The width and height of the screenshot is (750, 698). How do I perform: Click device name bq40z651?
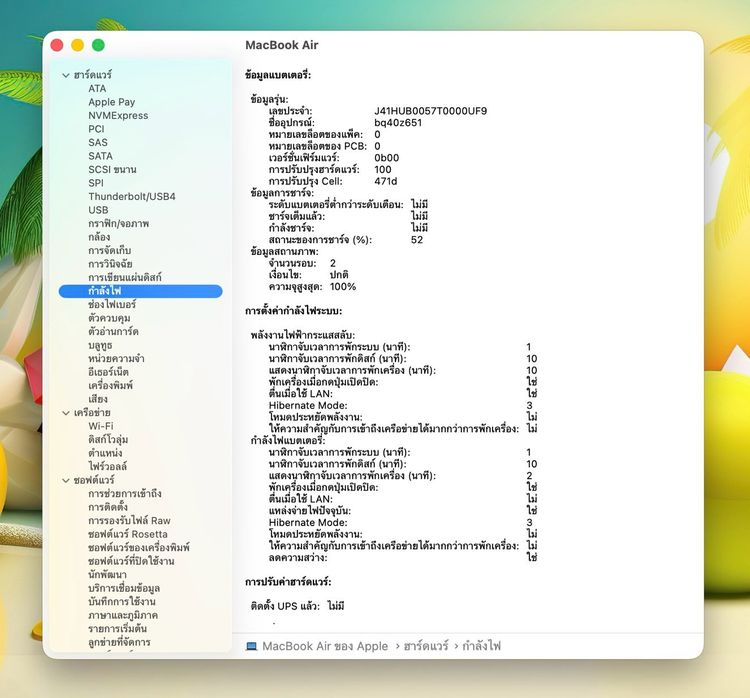click(x=398, y=122)
